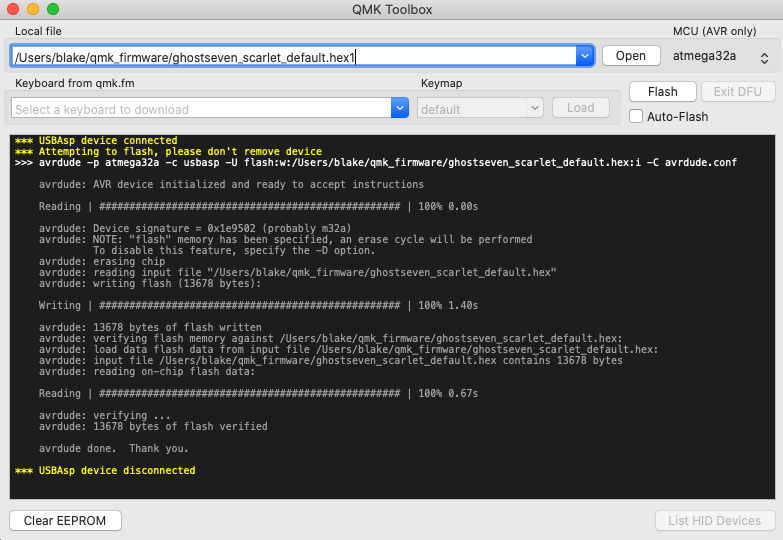This screenshot has width=783, height=540.
Task: Click the 'Device signature = 0x1e9502' line
Action: point(195,228)
